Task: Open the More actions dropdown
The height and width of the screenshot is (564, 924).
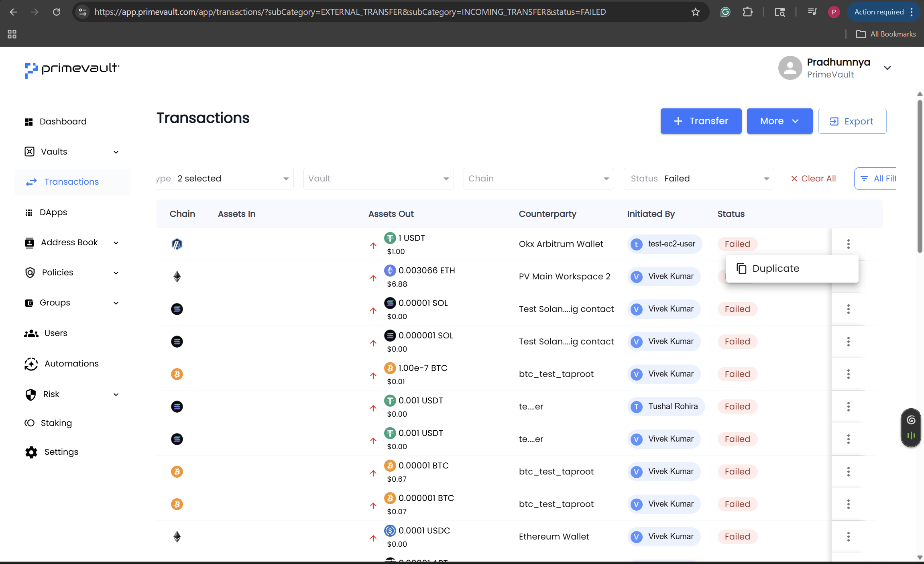Action: pos(779,121)
